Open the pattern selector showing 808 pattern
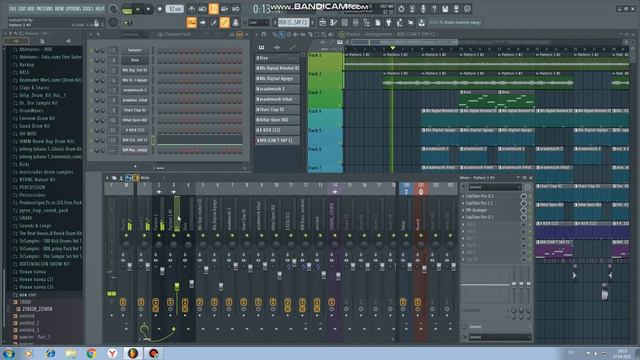640x360 pixels. [293, 22]
